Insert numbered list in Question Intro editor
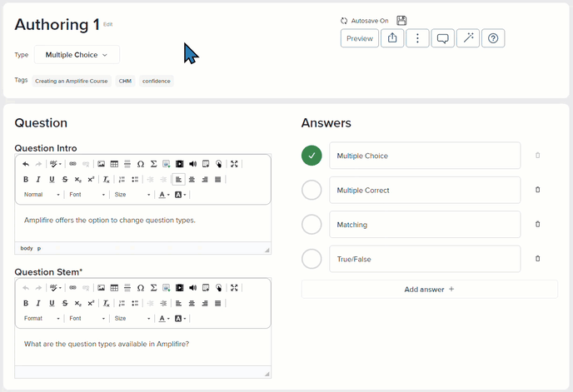The width and height of the screenshot is (573, 392). coord(122,180)
